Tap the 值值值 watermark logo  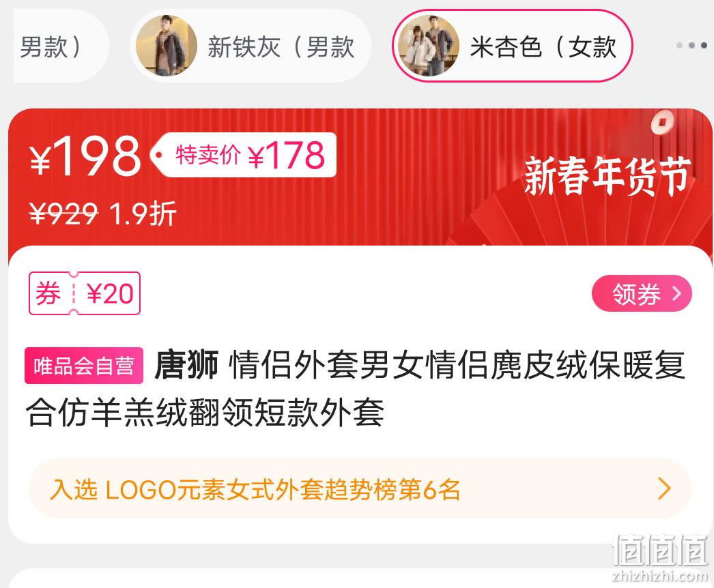tap(661, 557)
